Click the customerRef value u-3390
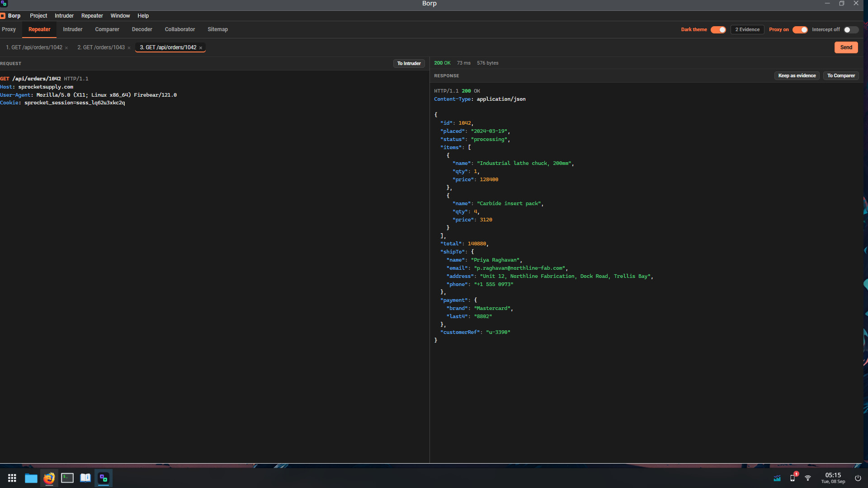 [x=498, y=333]
